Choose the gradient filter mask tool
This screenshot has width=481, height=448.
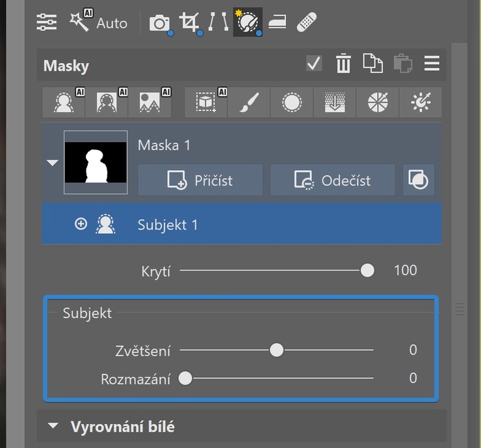click(335, 102)
